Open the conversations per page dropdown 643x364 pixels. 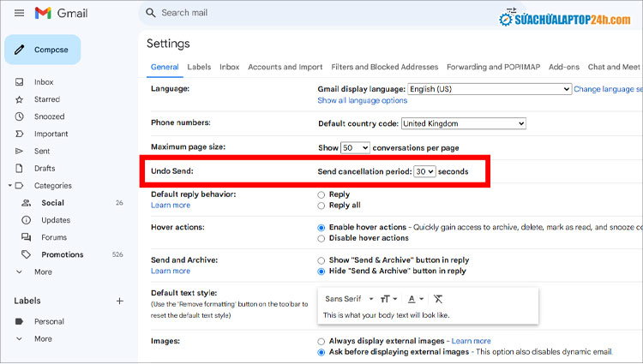(x=355, y=148)
